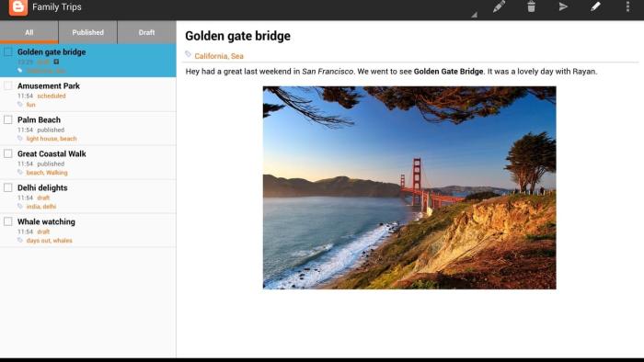Tick the Palm Beach post checkbox
644x362 pixels.
click(7, 119)
